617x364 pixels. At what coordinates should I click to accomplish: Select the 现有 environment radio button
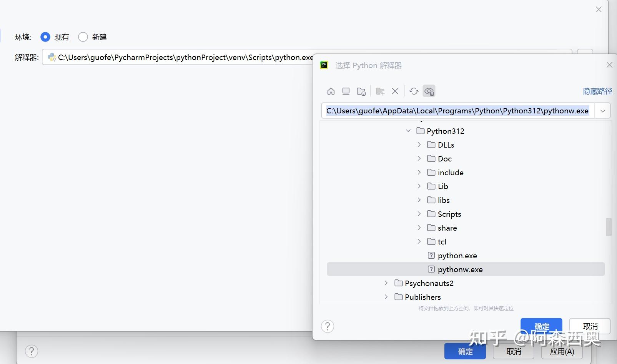tap(45, 37)
